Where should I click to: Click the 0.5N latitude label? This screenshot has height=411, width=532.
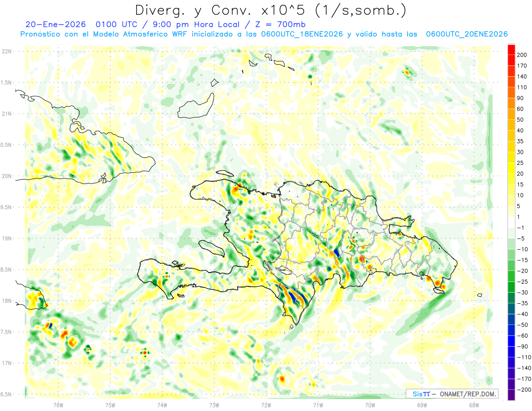(7, 145)
